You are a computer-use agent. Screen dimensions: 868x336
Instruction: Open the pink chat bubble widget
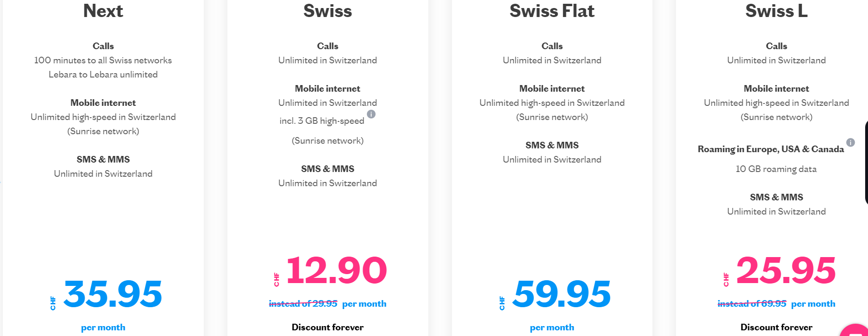tap(855, 330)
